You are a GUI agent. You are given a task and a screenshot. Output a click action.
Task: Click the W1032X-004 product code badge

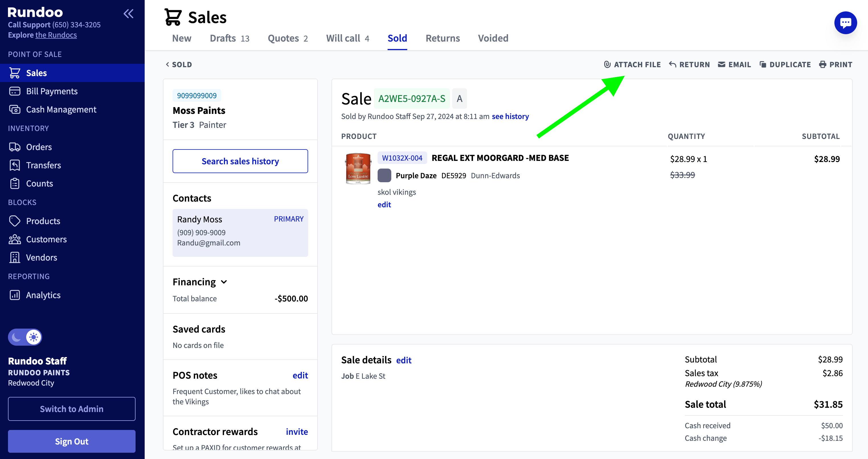402,158
